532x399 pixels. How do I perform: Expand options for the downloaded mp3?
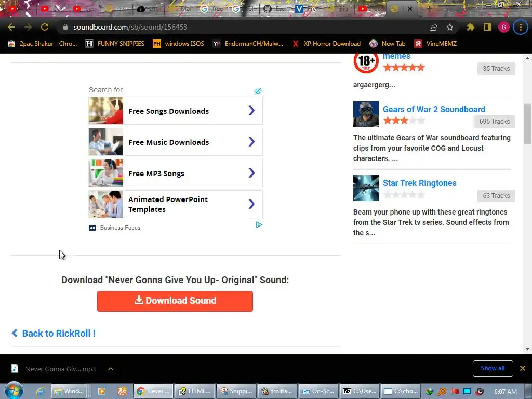tap(111, 369)
